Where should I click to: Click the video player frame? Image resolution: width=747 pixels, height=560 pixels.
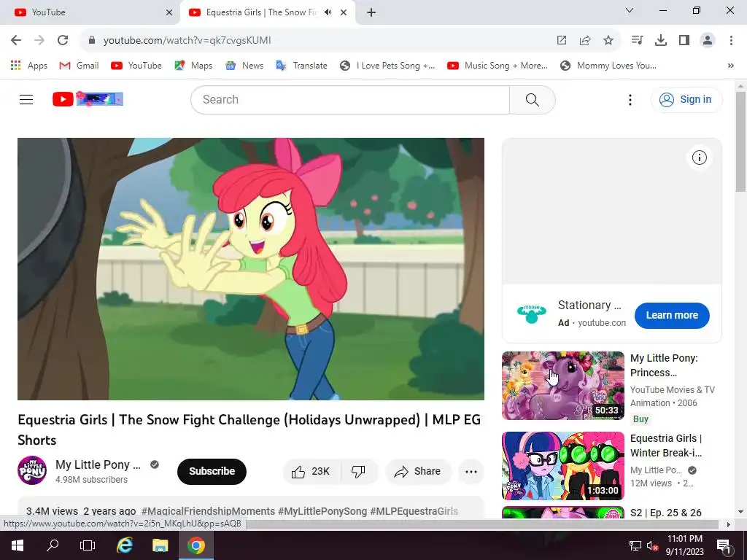[251, 269]
